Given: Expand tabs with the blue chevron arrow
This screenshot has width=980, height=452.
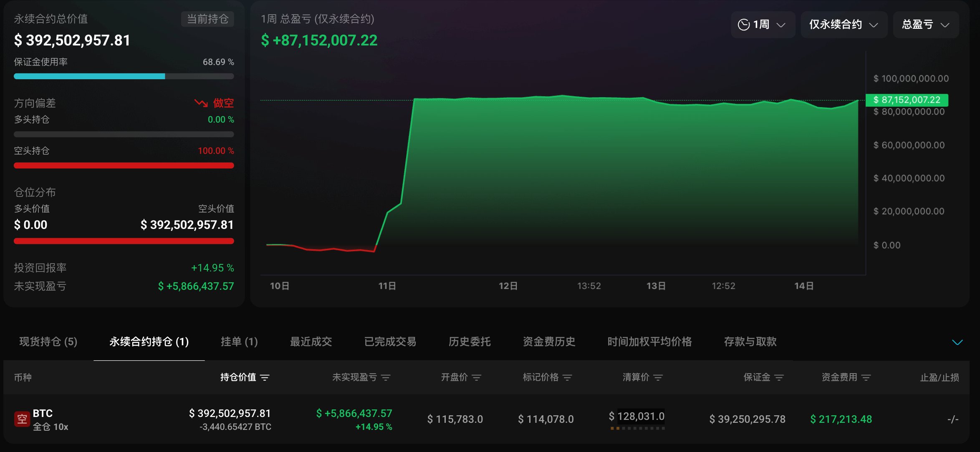Looking at the screenshot, I should point(957,342).
